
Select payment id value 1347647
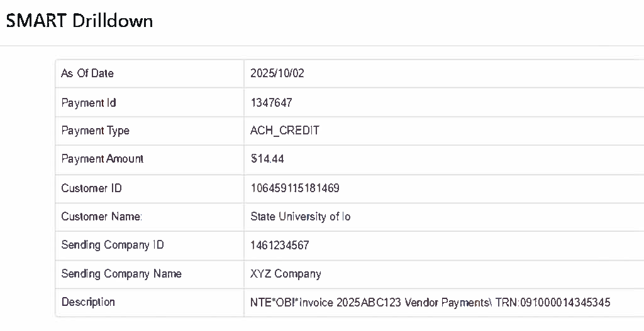tap(271, 102)
